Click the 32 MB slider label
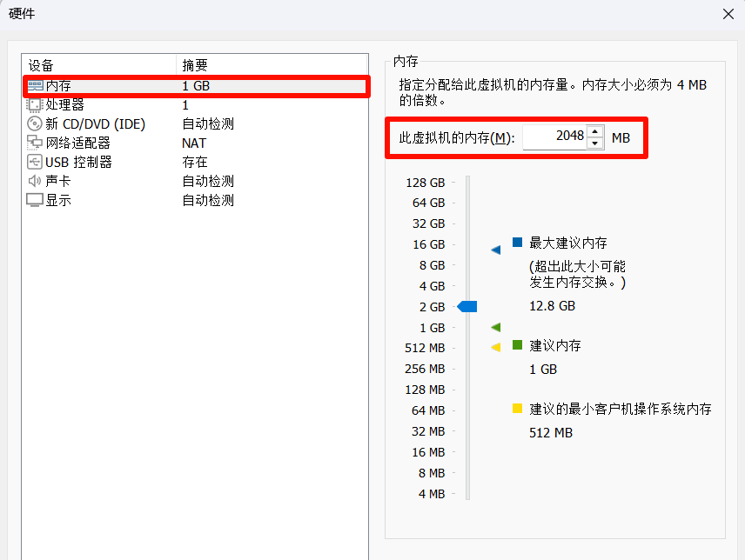745x560 pixels. 428,431
